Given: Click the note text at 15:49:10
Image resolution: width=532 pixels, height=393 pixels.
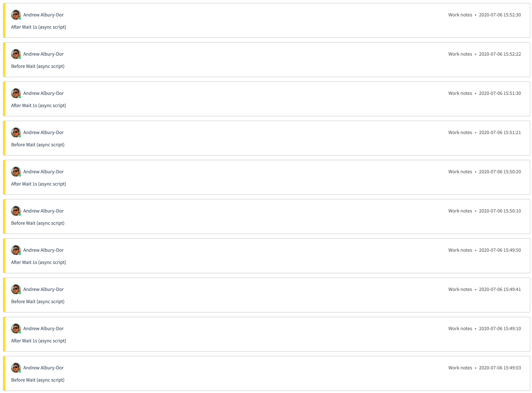Looking at the screenshot, I should tap(39, 341).
